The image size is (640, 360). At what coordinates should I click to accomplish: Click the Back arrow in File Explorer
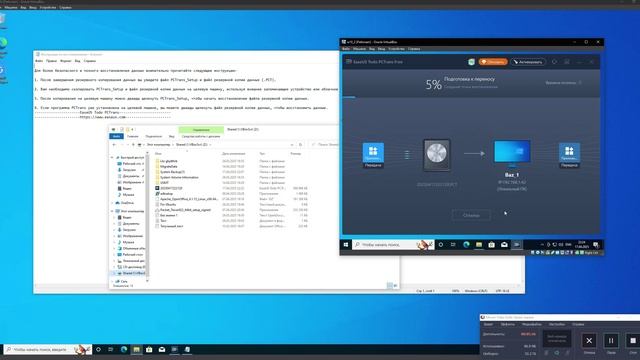(x=114, y=144)
